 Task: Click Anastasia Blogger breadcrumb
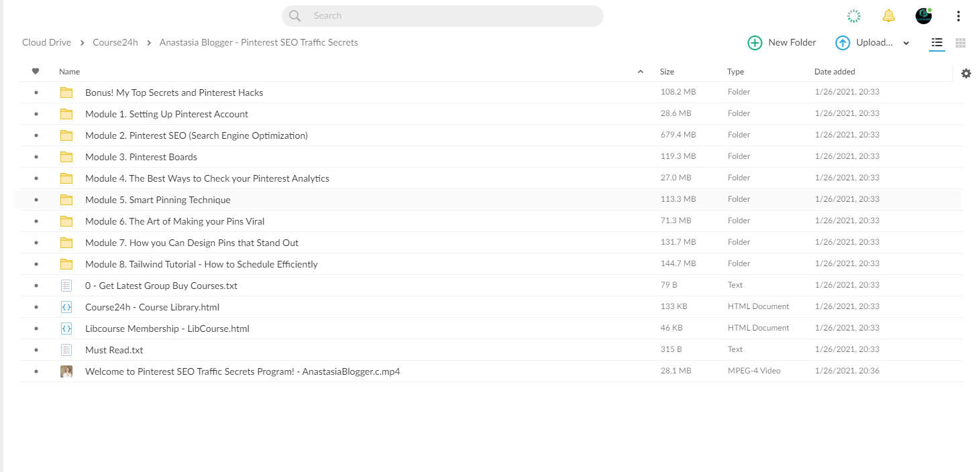click(x=259, y=42)
